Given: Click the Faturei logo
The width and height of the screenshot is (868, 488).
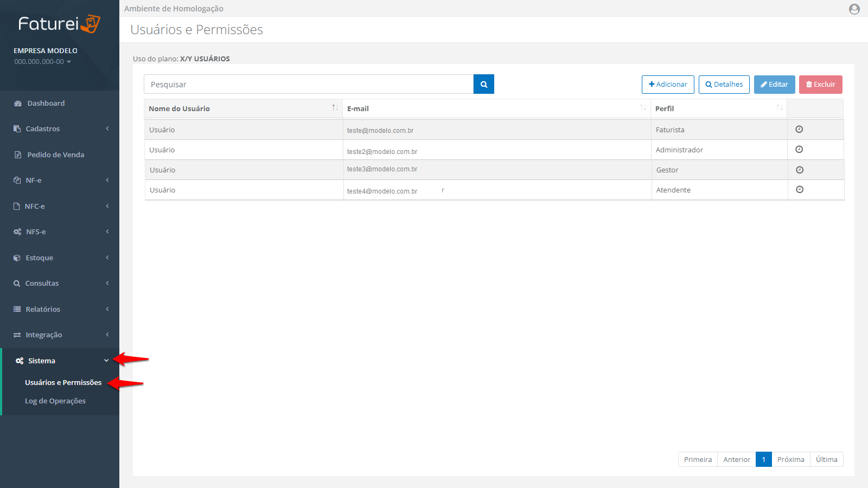Looking at the screenshot, I should (59, 24).
